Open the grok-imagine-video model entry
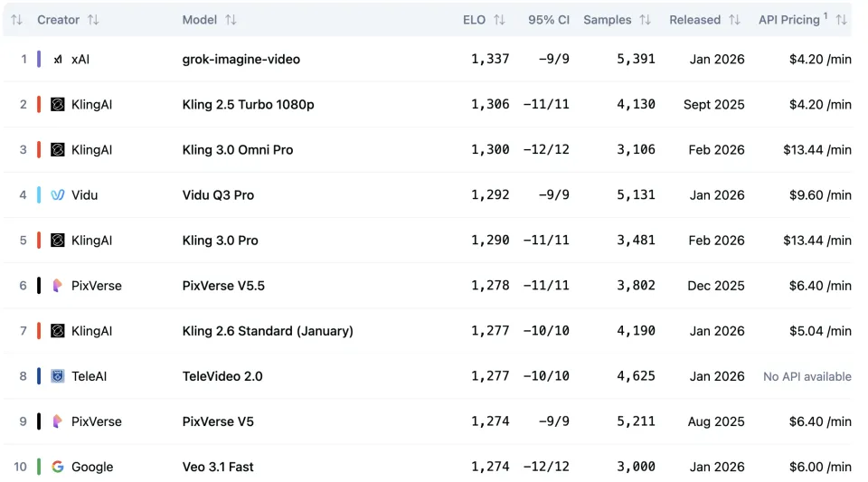The image size is (868, 482). tap(241, 60)
